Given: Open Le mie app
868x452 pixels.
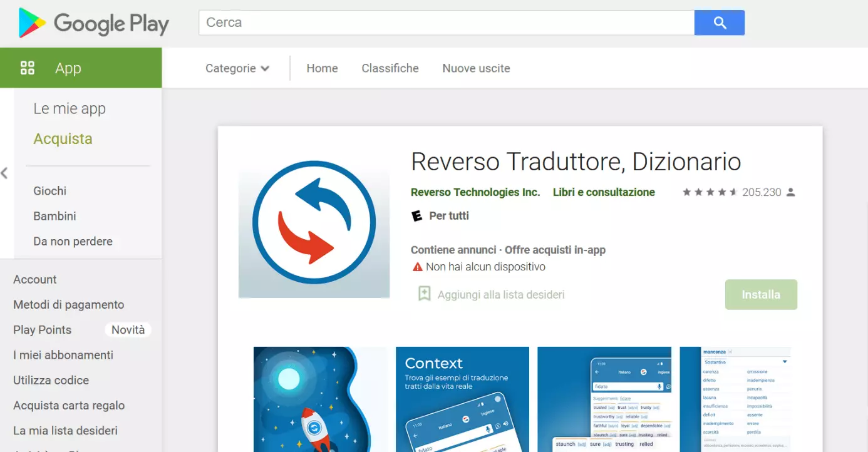Looking at the screenshot, I should 70,108.
